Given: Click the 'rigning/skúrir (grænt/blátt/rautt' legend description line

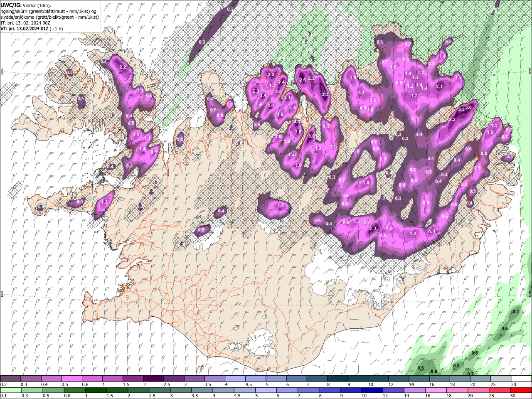Looking at the screenshot, I should point(49,11).
